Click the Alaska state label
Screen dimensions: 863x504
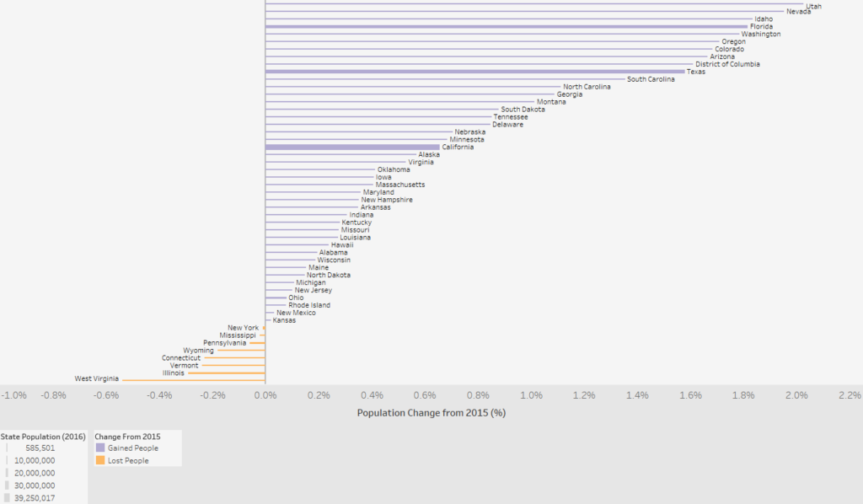pos(429,154)
